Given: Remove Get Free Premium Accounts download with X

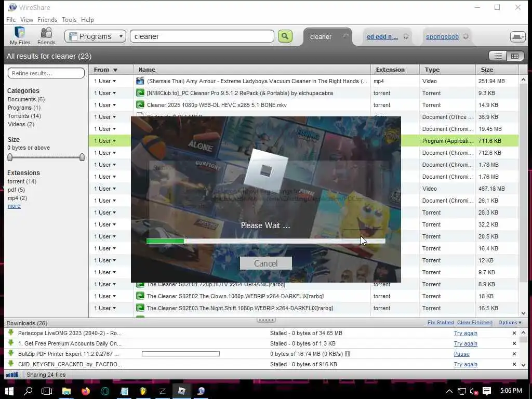Looking at the screenshot, I should click(514, 344).
